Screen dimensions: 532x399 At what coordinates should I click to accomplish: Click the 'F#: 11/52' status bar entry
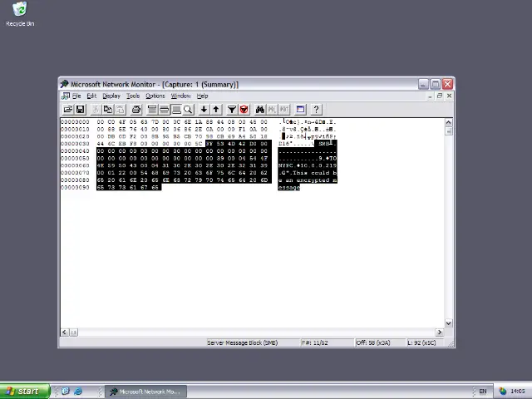(x=314, y=342)
